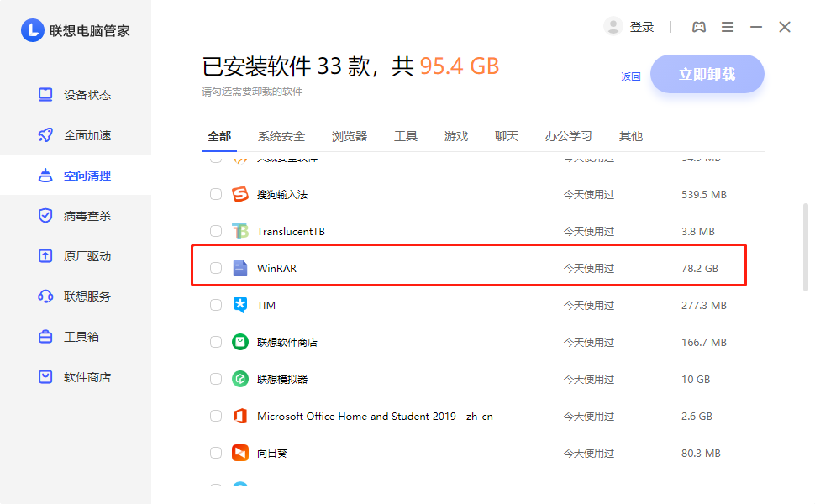Image resolution: width=815 pixels, height=504 pixels.
Task: Click the 登录 login link
Action: [x=641, y=27]
